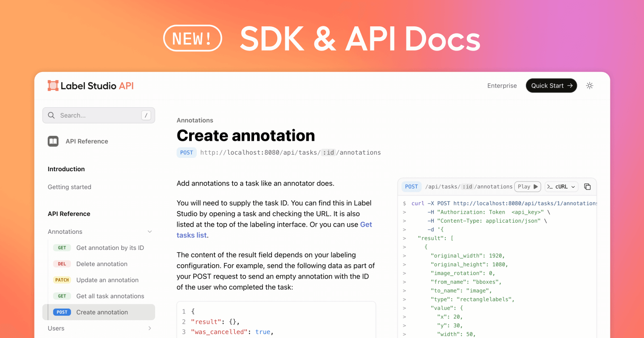Expand the Users section
The image size is (644, 338).
150,328
